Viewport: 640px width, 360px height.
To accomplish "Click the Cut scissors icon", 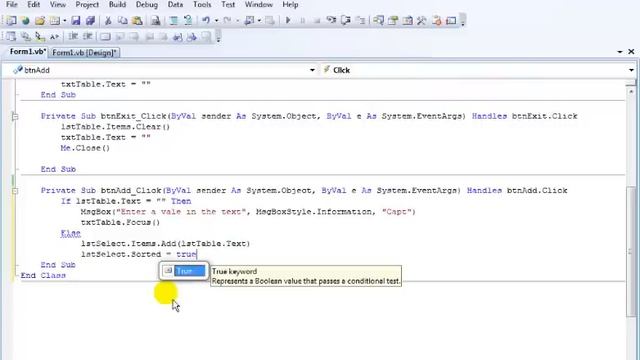I will 108,20.
